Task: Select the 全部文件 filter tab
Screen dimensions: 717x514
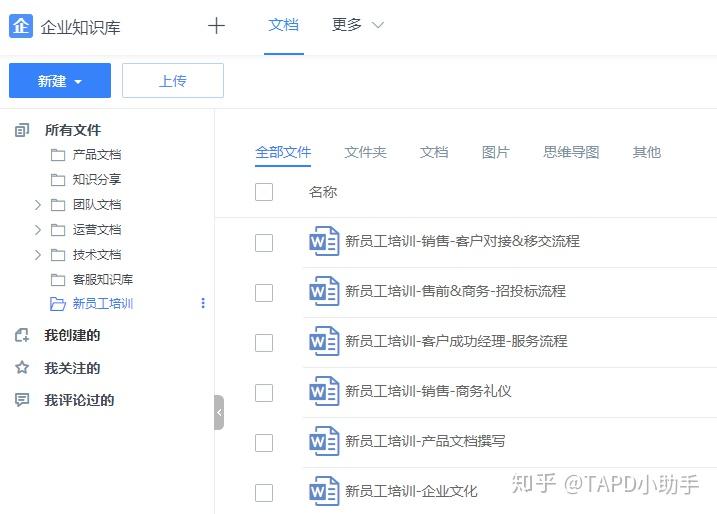Action: (x=283, y=152)
